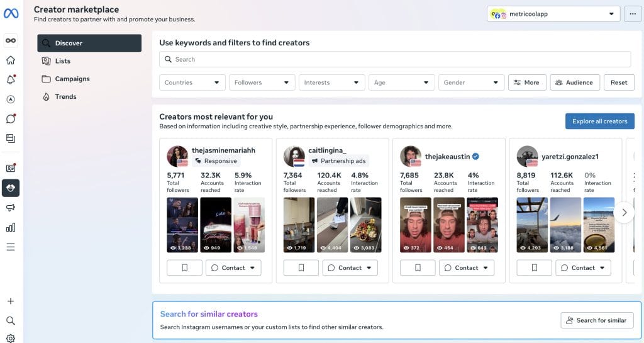Select the Discover menu item

pyautogui.click(x=89, y=43)
